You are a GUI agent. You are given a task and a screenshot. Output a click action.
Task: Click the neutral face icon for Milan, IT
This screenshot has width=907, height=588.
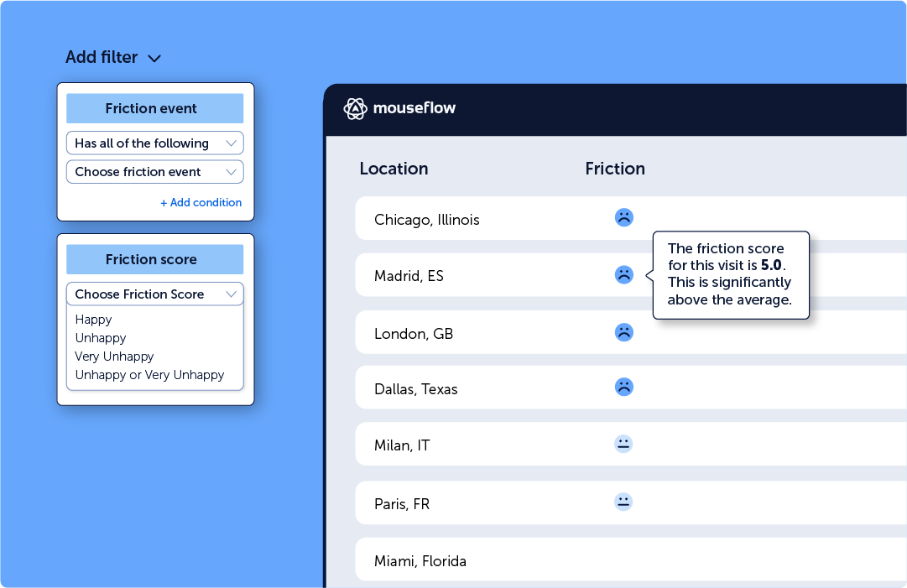coord(623,445)
